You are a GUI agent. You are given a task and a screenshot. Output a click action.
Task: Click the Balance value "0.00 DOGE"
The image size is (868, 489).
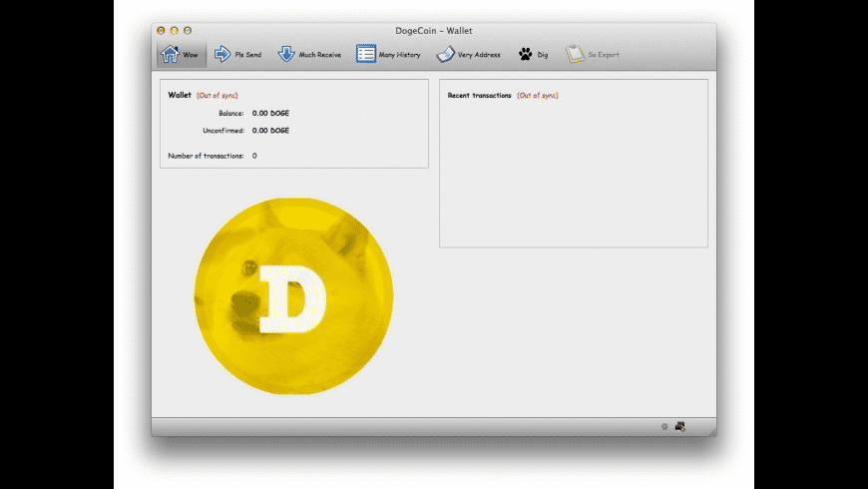(x=270, y=113)
